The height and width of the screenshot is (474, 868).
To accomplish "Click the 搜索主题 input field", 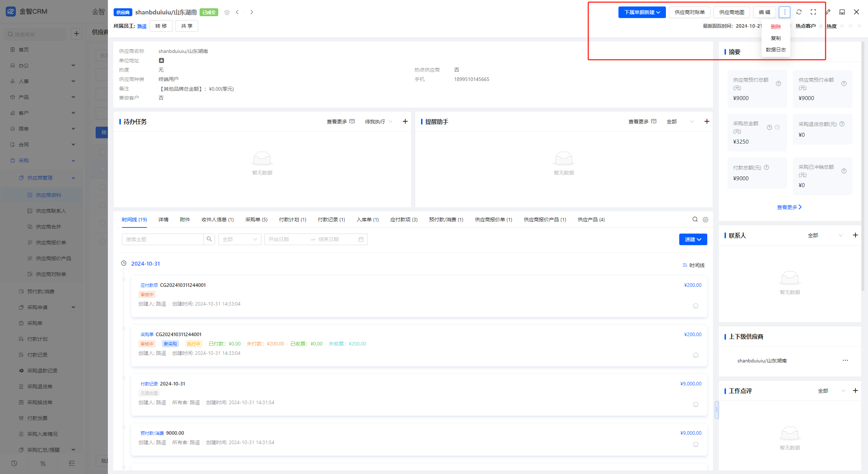I will click(163, 239).
